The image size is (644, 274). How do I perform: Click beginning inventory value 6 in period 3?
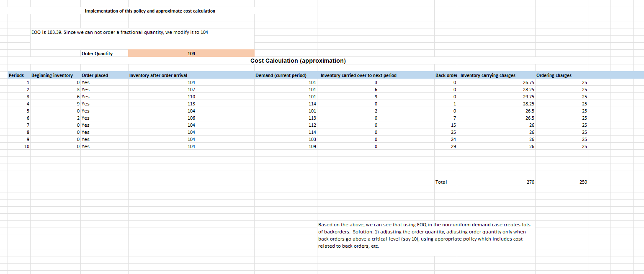pyautogui.click(x=55, y=97)
